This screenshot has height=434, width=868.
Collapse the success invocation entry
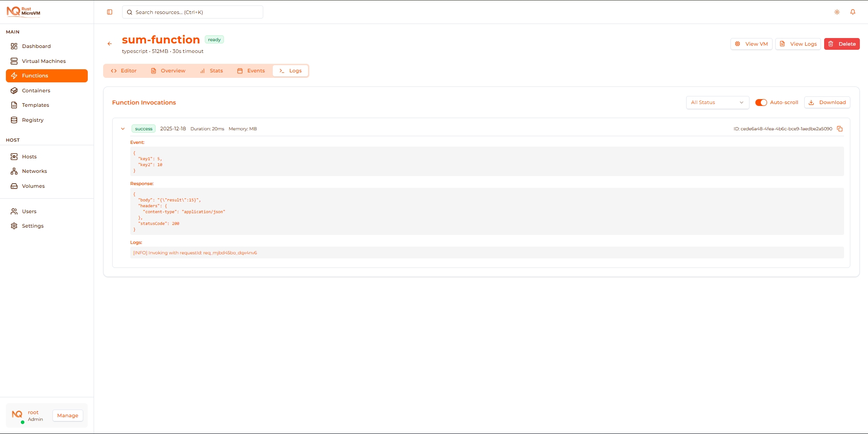(x=123, y=129)
